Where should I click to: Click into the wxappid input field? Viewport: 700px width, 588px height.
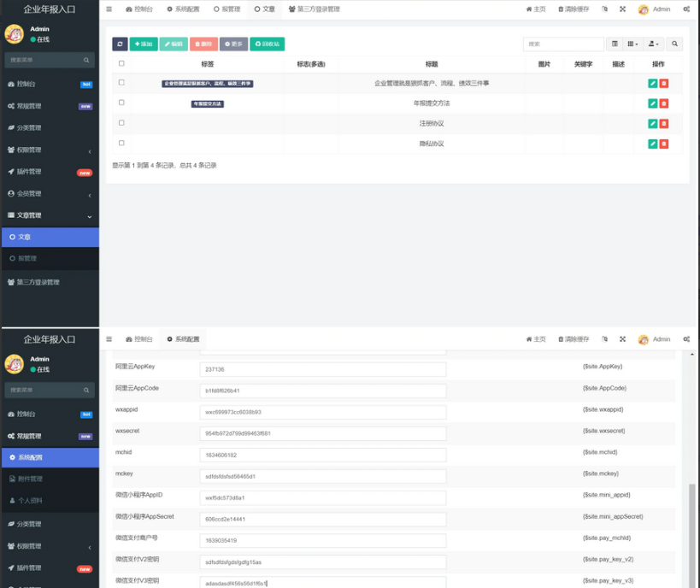pyautogui.click(x=322, y=411)
